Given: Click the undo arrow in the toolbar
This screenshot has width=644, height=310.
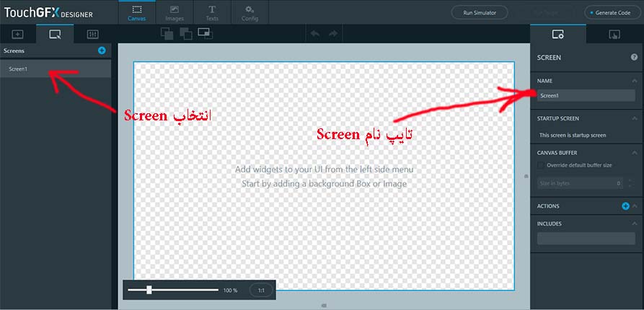Looking at the screenshot, I should click(x=315, y=33).
